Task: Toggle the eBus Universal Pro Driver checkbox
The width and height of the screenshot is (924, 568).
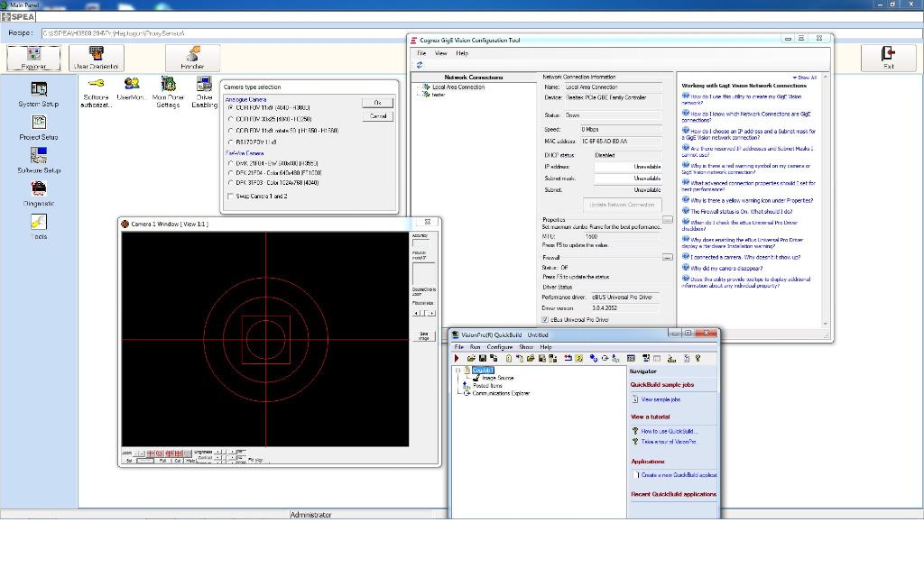Action: click(x=545, y=319)
